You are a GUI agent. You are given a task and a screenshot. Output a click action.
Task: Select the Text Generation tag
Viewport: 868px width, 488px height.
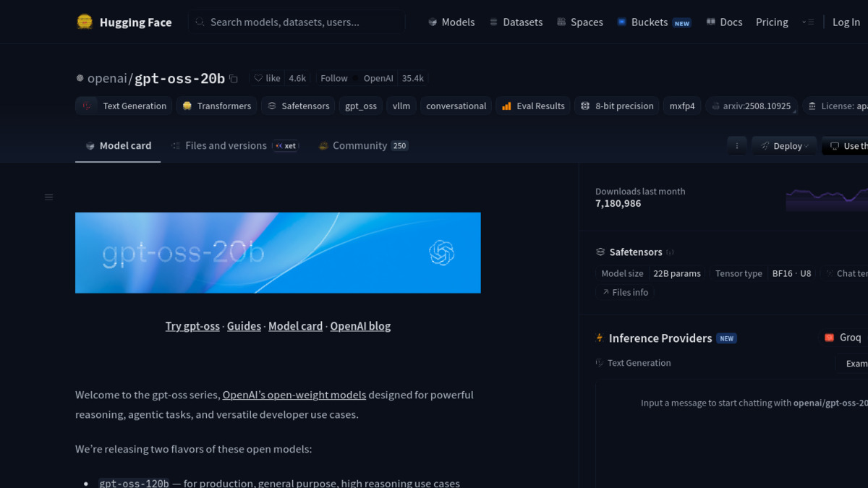coord(124,106)
